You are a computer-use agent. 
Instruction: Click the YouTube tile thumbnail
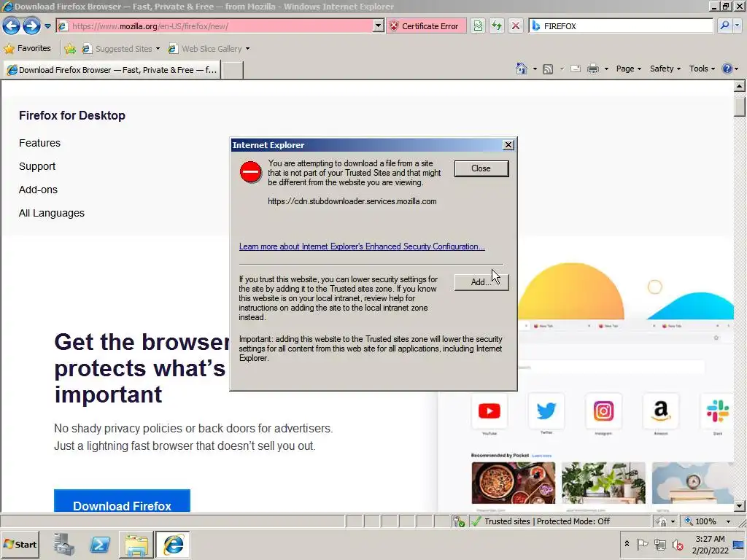pos(489,411)
